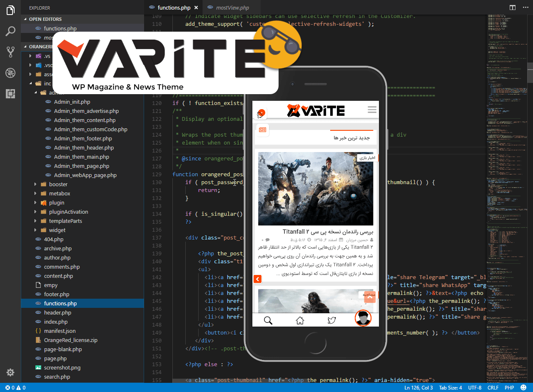Open Admin_webApp_page.php file

[x=82, y=175]
